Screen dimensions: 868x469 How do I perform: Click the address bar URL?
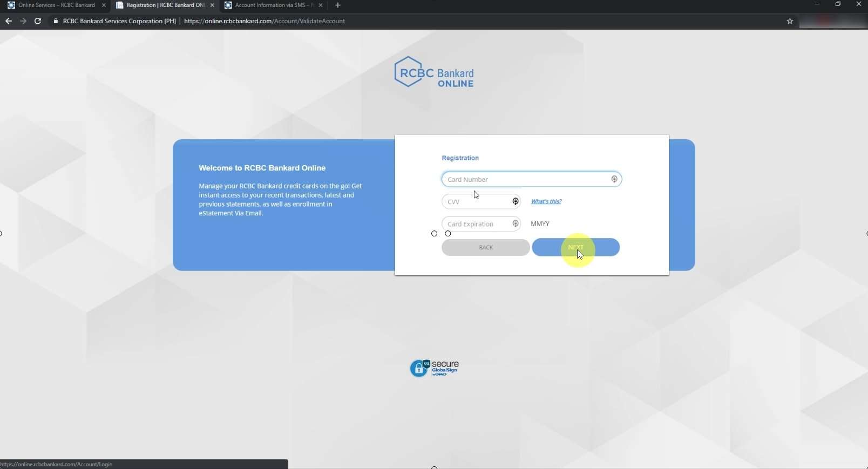pos(265,21)
